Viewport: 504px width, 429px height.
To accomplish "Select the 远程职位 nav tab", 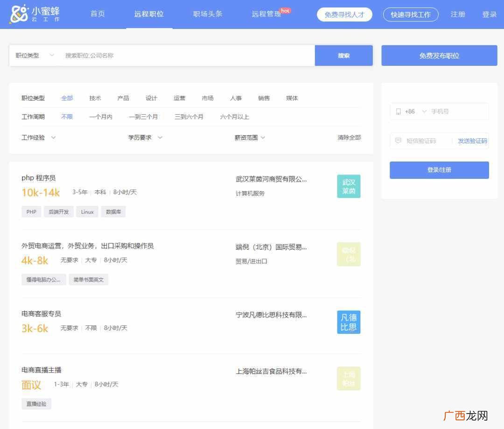I will [x=149, y=14].
